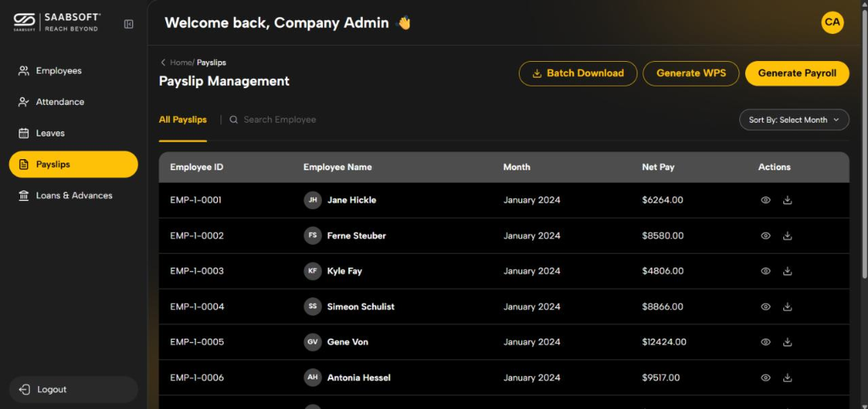Download Gene Von's payslip
This screenshot has width=868, height=409.
coord(787,342)
